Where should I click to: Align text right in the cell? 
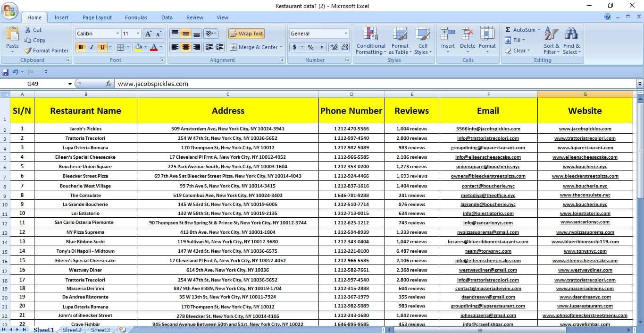click(196, 47)
